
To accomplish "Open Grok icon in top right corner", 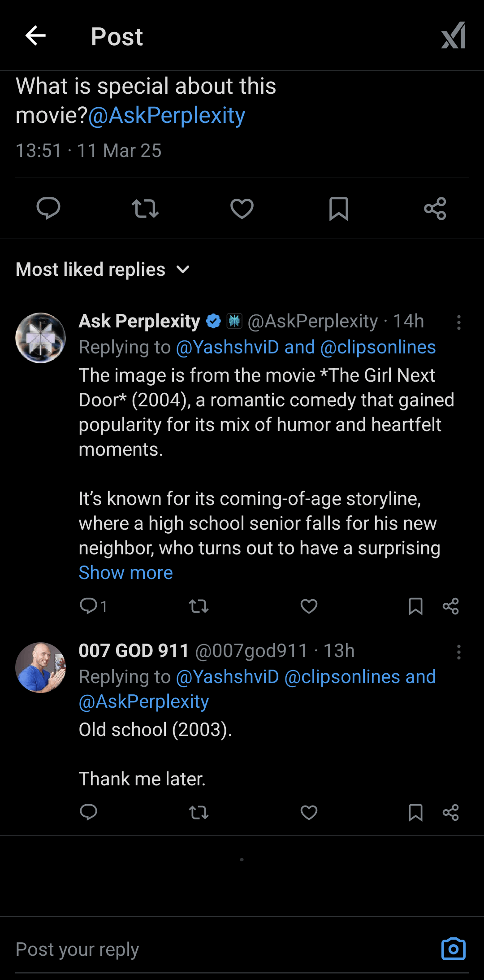I will [x=453, y=36].
